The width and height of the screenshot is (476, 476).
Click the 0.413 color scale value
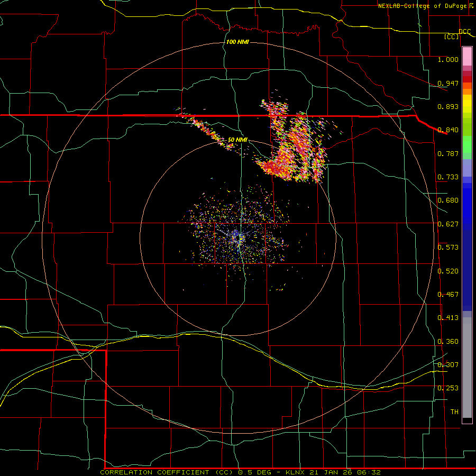448,318
